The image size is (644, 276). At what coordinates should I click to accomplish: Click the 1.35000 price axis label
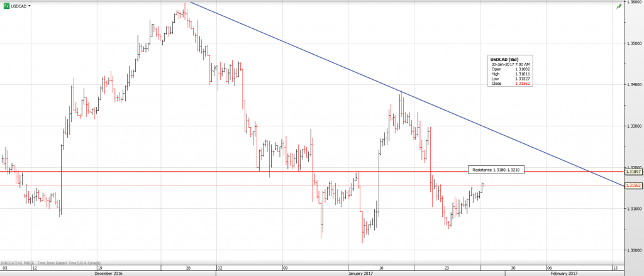633,43
